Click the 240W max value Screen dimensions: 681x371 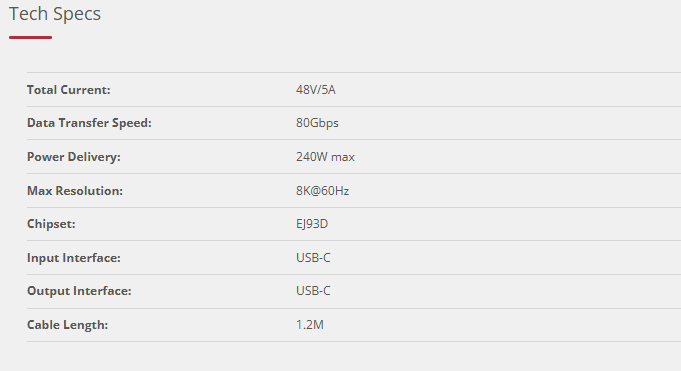pos(325,156)
